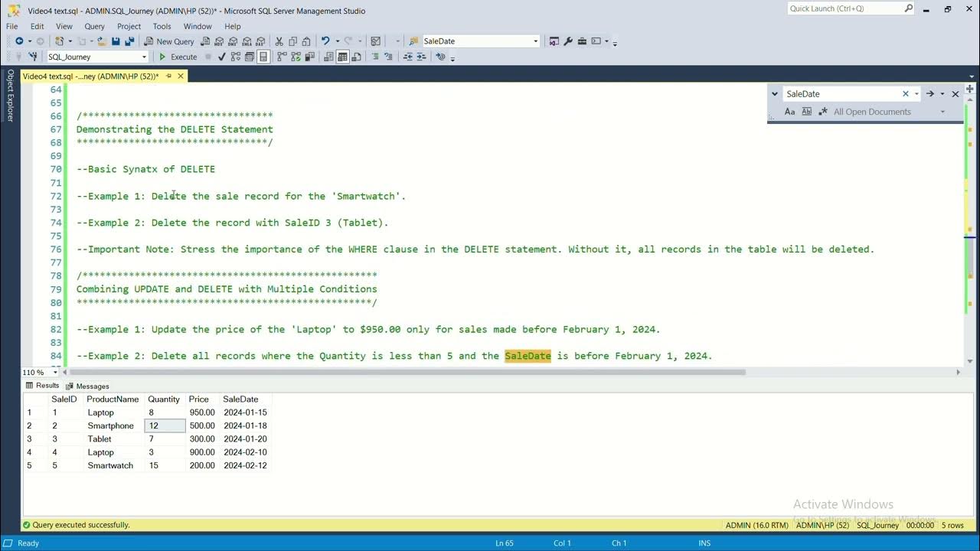Viewport: 980px width, 551px height.
Task: Click the Save All icon
Action: 129,41
